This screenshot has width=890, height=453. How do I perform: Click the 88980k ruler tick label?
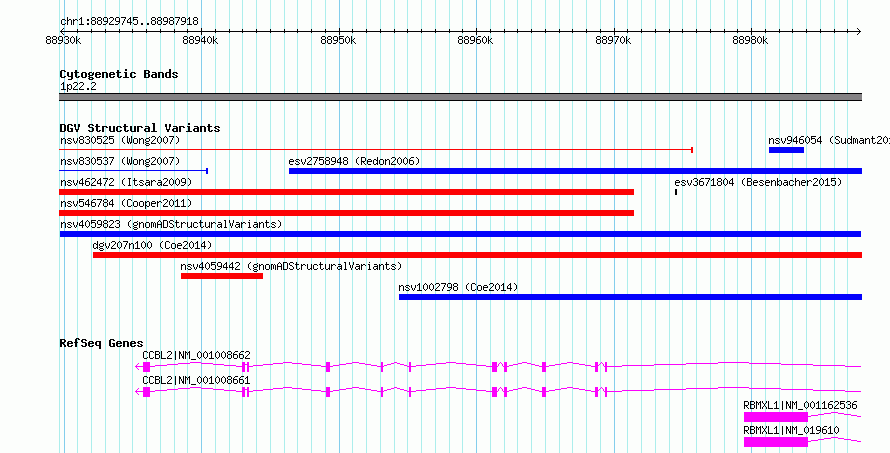click(x=750, y=41)
